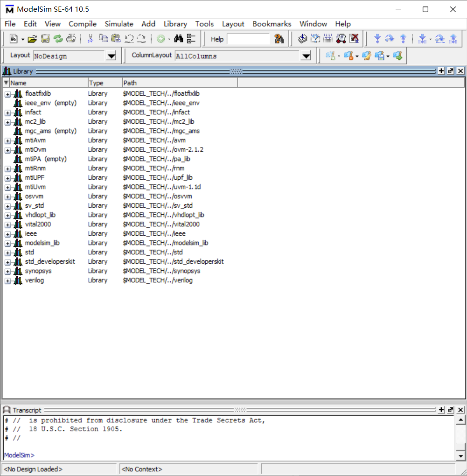The image size is (467, 476).
Task: Undock the Transcript pane
Action: pos(451,410)
